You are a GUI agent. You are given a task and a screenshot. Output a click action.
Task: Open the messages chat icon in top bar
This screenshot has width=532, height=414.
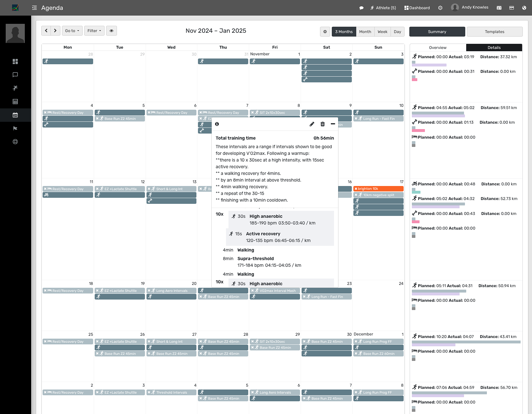pyautogui.click(x=361, y=8)
